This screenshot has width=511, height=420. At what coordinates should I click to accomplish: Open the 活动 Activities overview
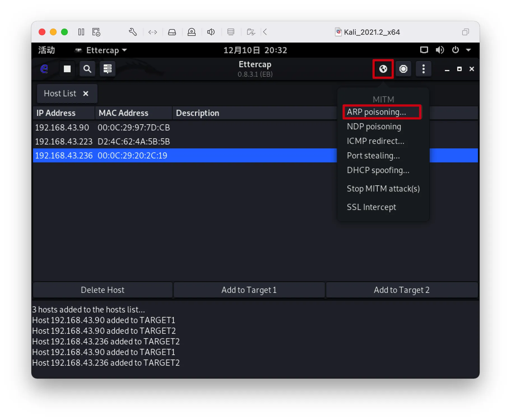[47, 50]
